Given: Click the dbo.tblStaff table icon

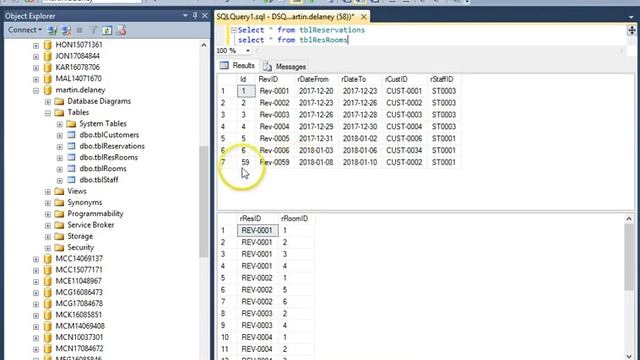Looking at the screenshot, I should pyautogui.click(x=71, y=180).
